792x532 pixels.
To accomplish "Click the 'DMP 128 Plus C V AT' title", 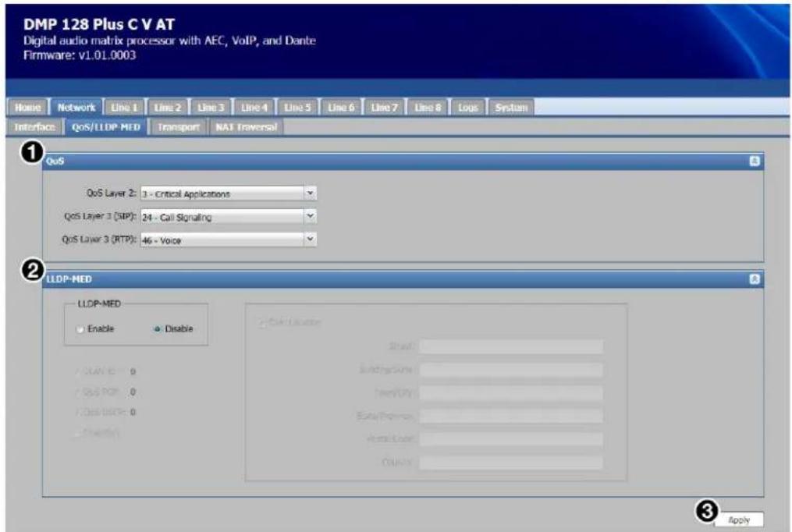I will pos(99,24).
